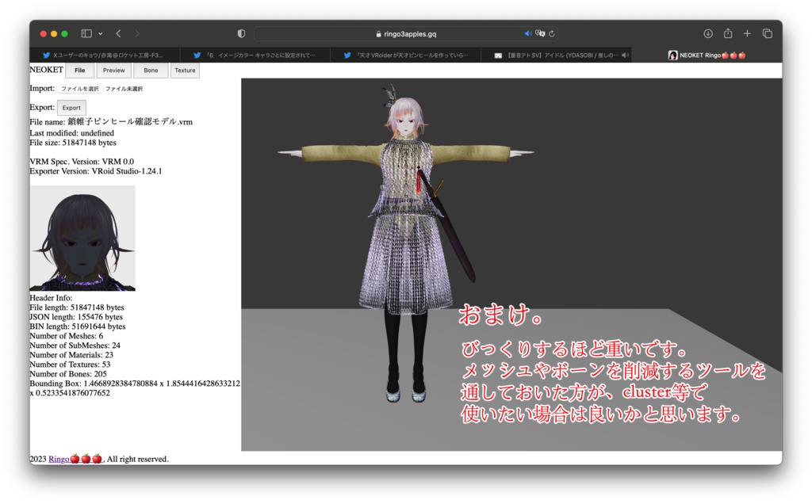812x504 pixels.
Task: Reload the ringo3apples.gq page
Action: click(x=553, y=33)
